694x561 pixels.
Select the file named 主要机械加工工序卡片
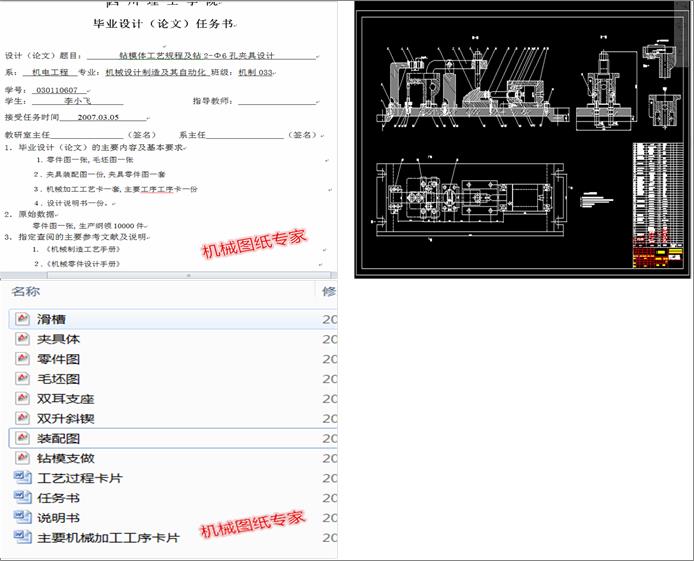[108, 538]
